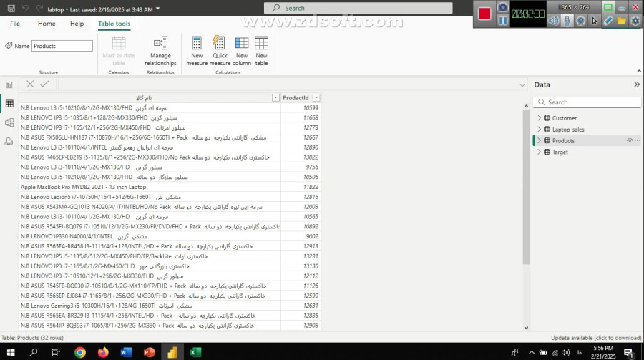Toggle visibility eye for Products table
The image size is (644, 360).
[x=629, y=140]
